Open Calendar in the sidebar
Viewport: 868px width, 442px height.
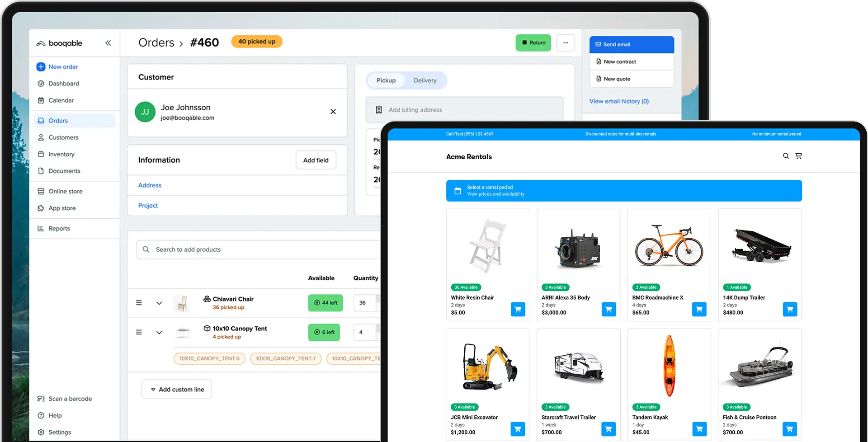click(x=61, y=100)
